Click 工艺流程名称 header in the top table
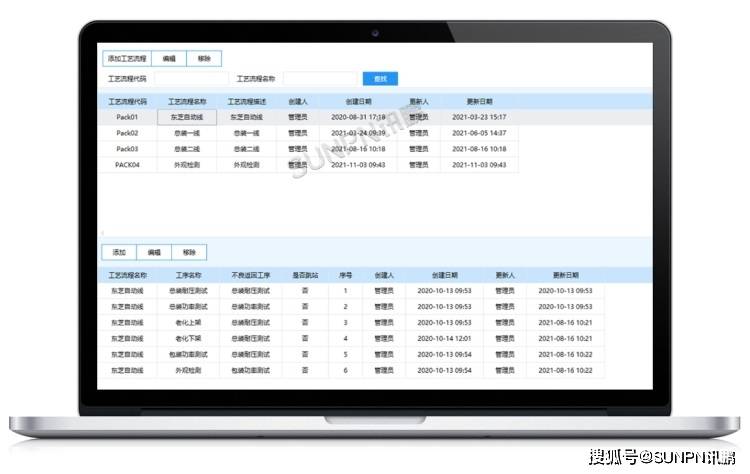The width and height of the screenshot is (750, 474). tap(187, 101)
